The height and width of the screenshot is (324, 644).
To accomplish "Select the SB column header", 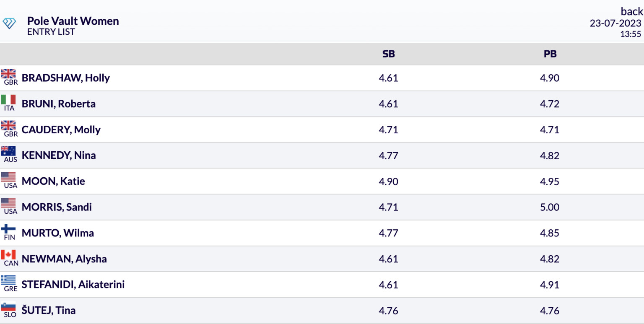I will [x=389, y=54].
